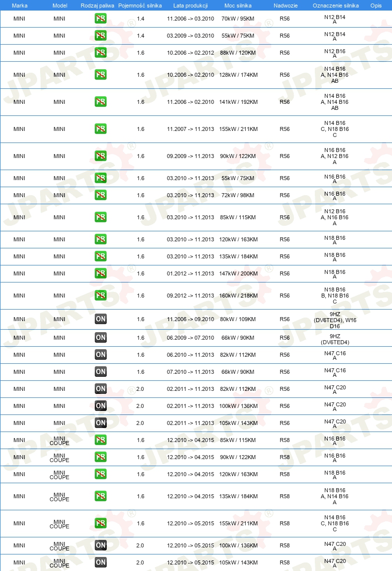Click ON diesel icon in 2.0 82kW / 112KM row
Viewport: 392px width, 571px height.
click(x=100, y=389)
